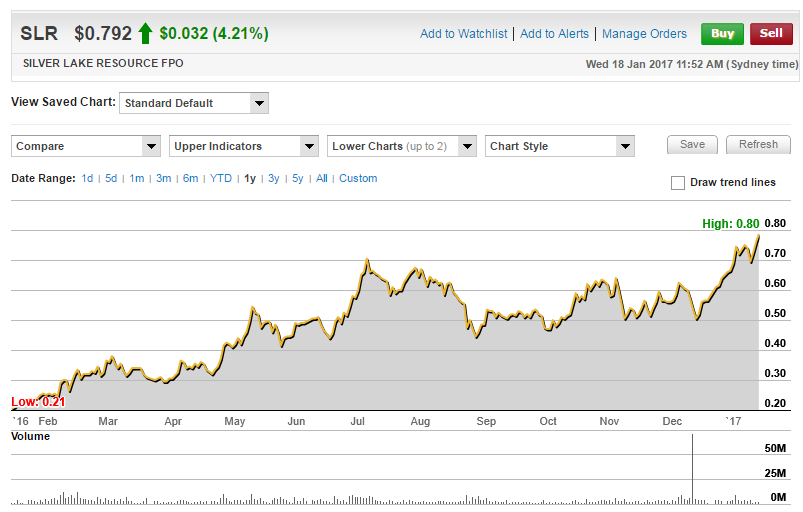Expand the Chart Style dropdown
The height and width of the screenshot is (512, 803).
point(560,146)
